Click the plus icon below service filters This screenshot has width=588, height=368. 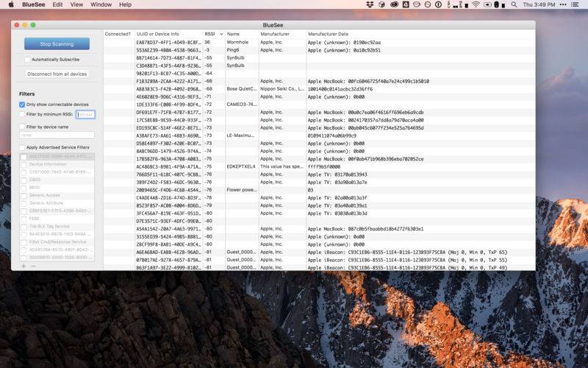click(x=24, y=266)
